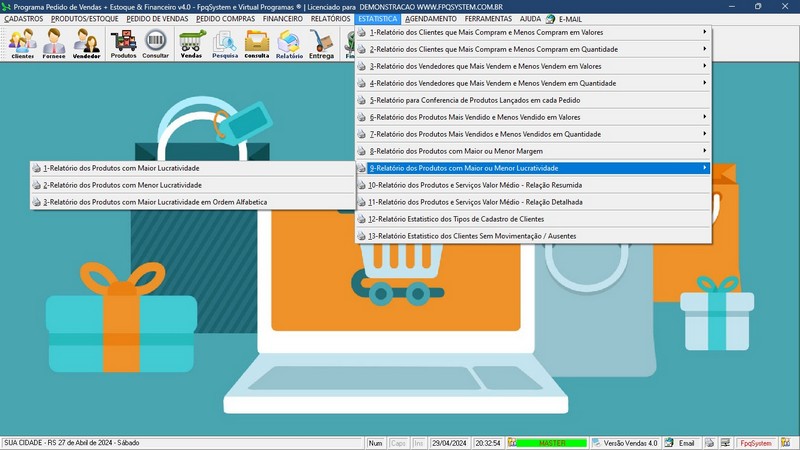Screen dimensions: 800x450
Task: Click the Email icon in status bar
Action: [669, 443]
